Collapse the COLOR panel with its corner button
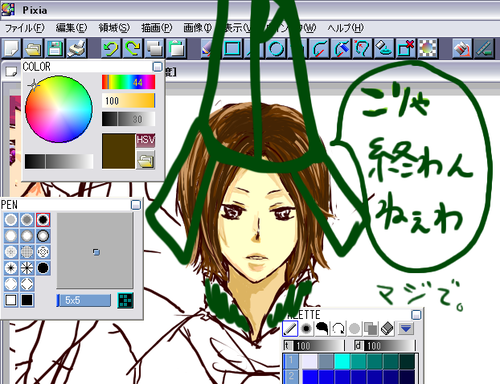 (157, 67)
